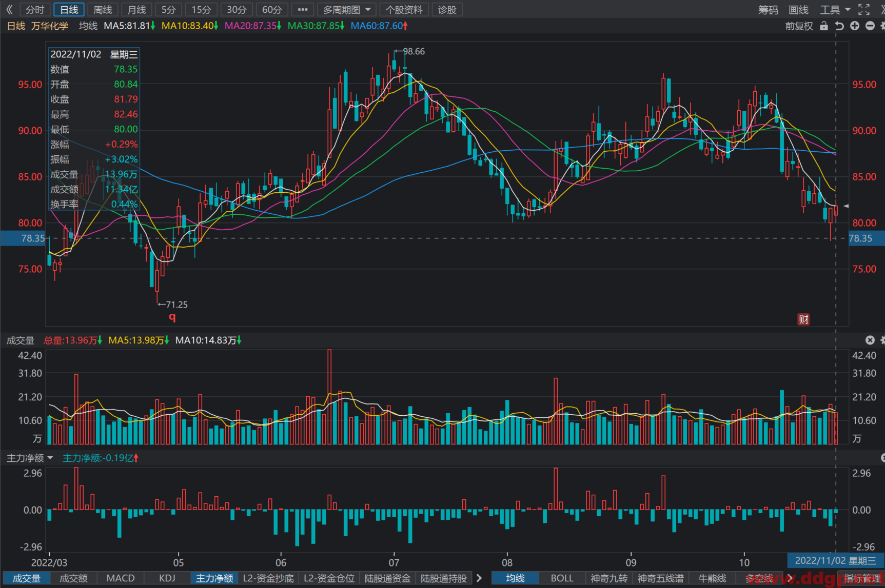The width and height of the screenshot is (885, 588).
Task: Select the L2-资金仓位 indicator tab
Action: point(329,578)
